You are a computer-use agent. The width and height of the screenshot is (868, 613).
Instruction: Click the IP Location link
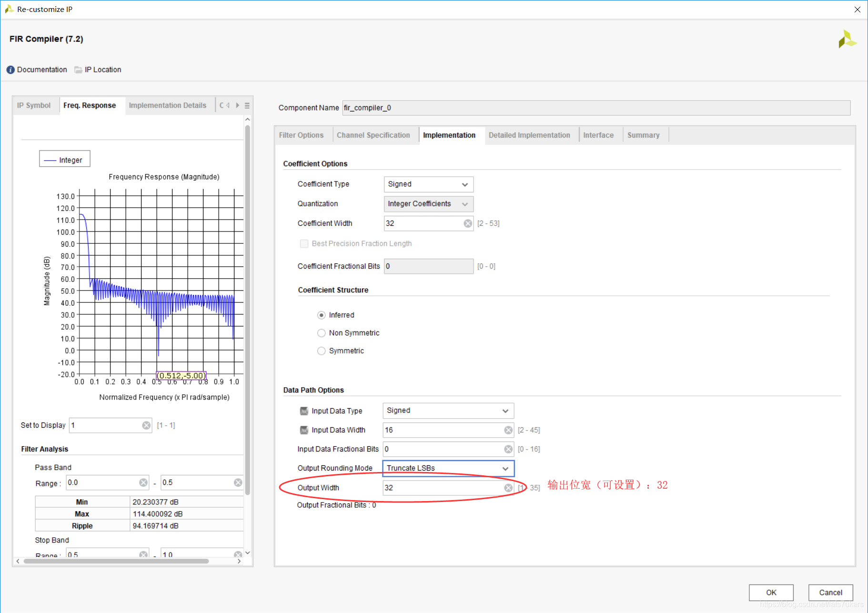click(103, 70)
